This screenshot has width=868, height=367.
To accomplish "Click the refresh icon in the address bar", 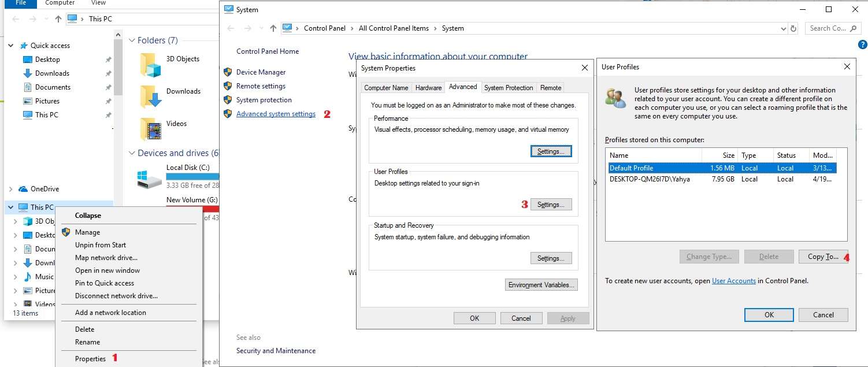I will tap(792, 28).
